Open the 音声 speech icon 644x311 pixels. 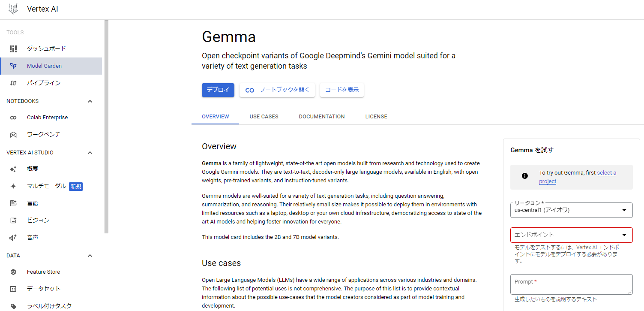click(13, 238)
